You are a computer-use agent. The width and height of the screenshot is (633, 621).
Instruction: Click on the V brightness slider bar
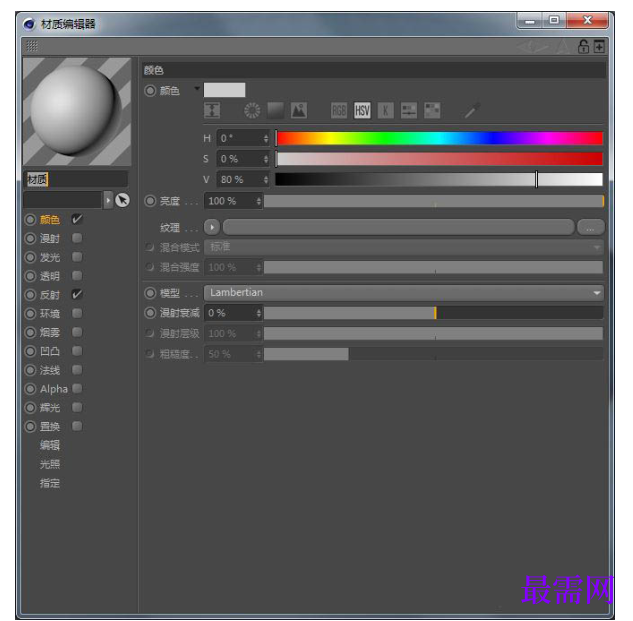coord(439,180)
